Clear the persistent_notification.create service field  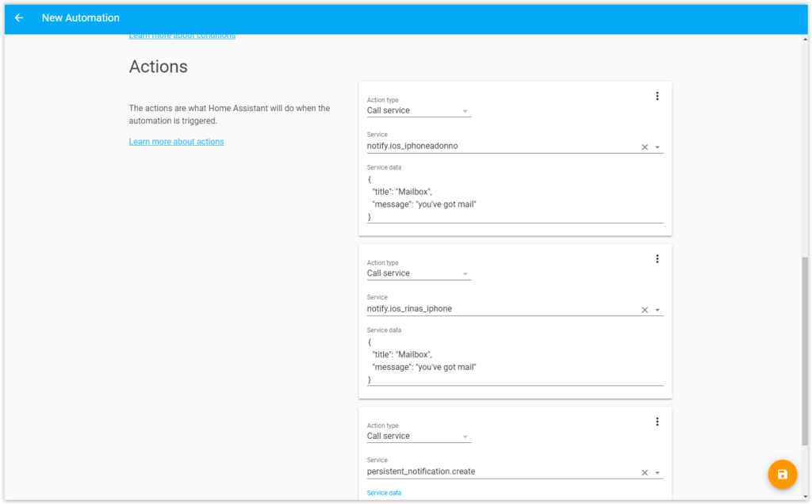coord(645,472)
